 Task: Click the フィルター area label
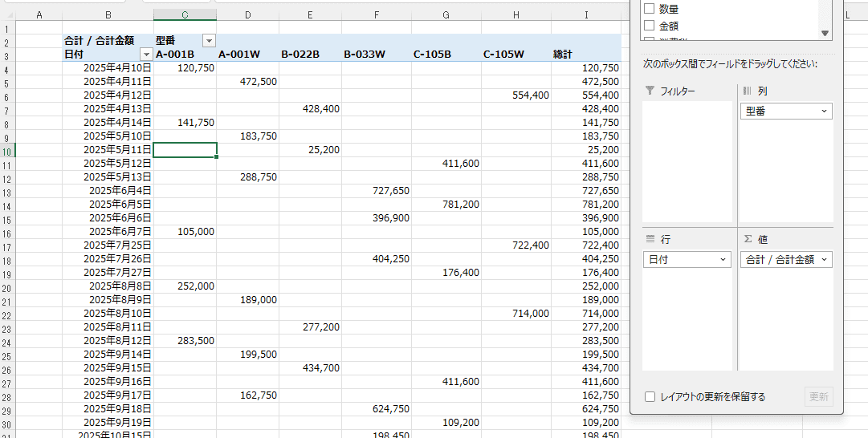(677, 91)
